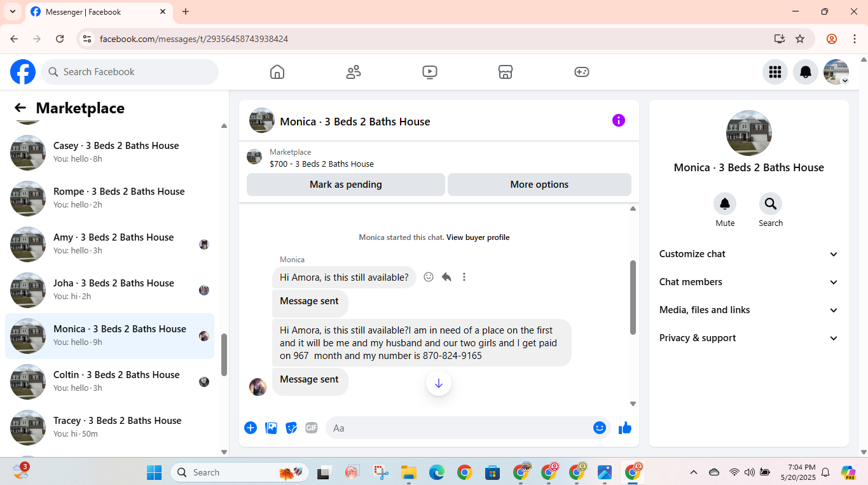Open Microsoft Edge from taskbar
This screenshot has width=868, height=485.
pyautogui.click(x=436, y=472)
